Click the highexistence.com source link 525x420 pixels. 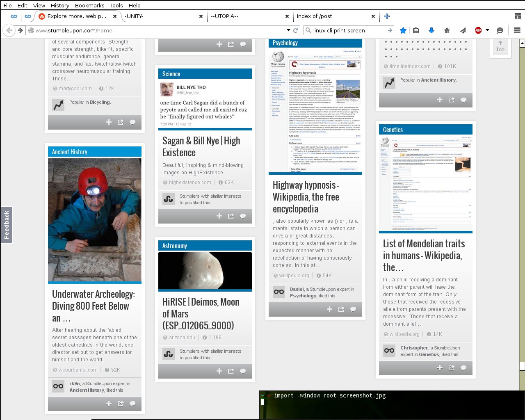(x=190, y=183)
